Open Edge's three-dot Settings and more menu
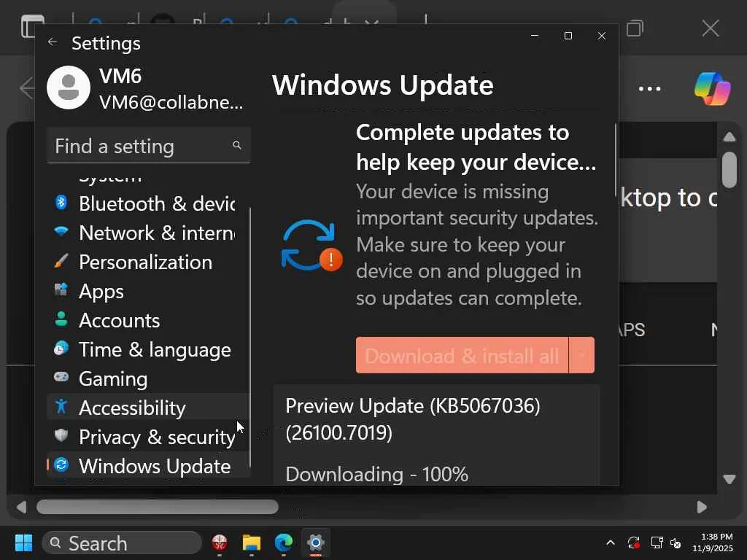This screenshot has width=747, height=560. [x=649, y=89]
